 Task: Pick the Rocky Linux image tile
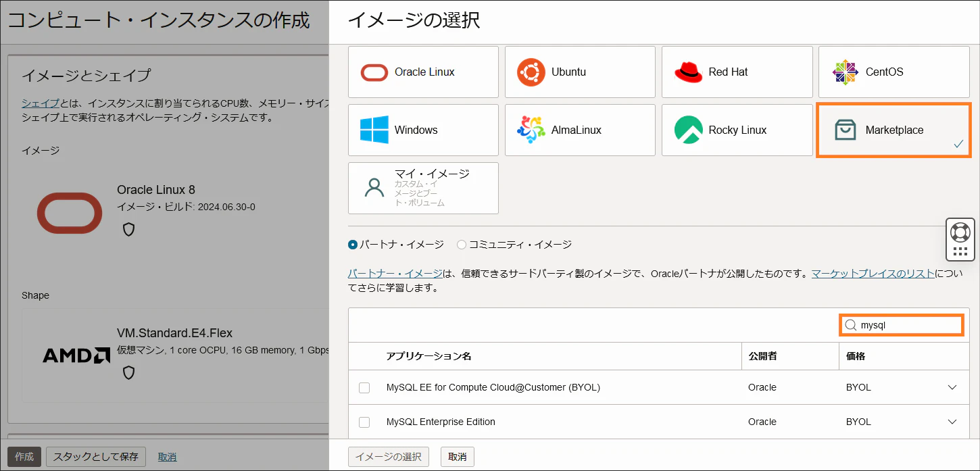tap(737, 130)
